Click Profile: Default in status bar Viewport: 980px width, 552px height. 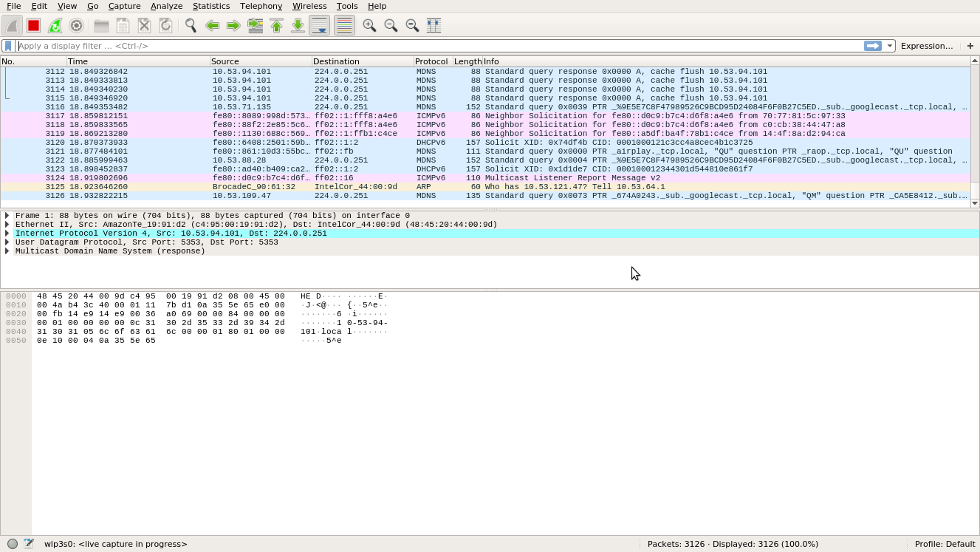pyautogui.click(x=945, y=544)
